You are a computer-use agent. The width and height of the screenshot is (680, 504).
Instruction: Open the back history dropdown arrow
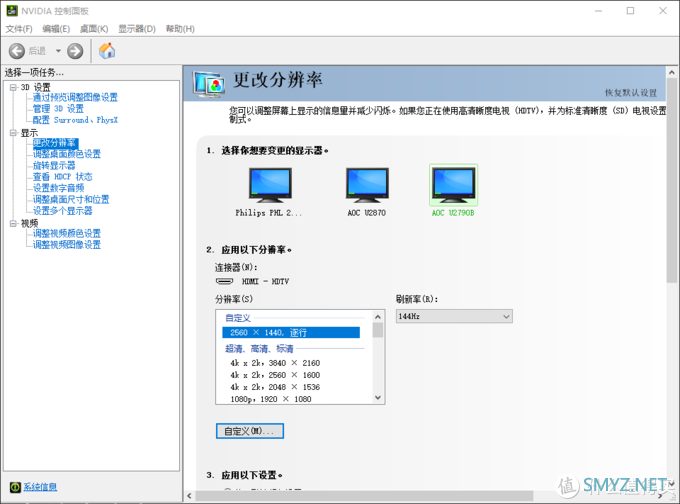tap(58, 51)
